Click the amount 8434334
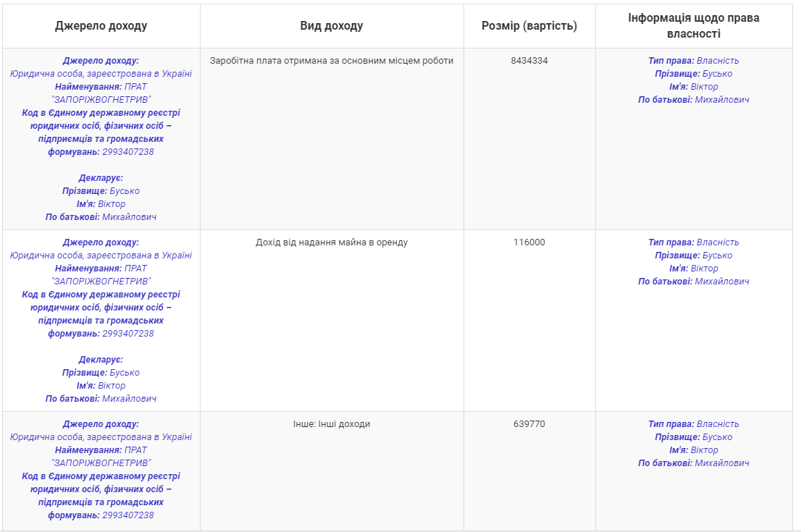801x532 pixels. click(x=529, y=61)
